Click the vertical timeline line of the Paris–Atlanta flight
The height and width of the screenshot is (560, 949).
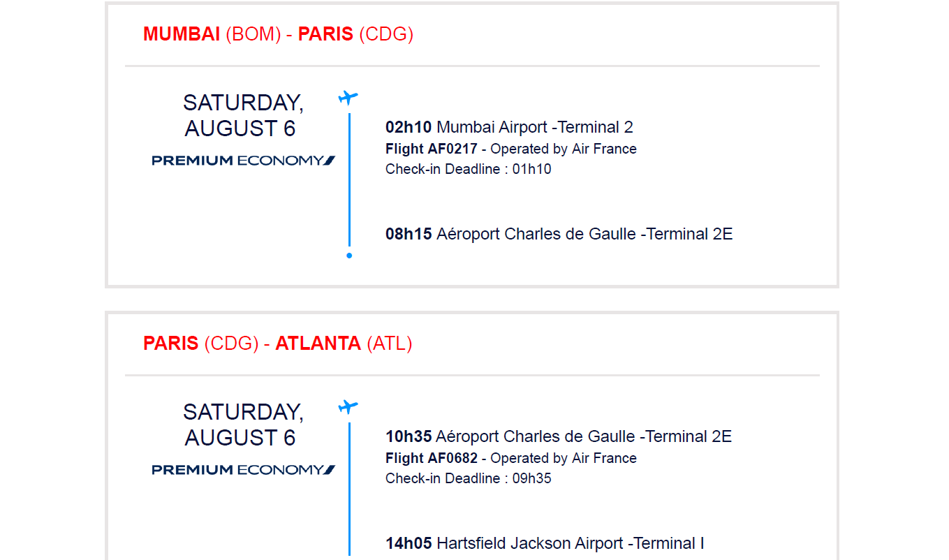point(349,489)
